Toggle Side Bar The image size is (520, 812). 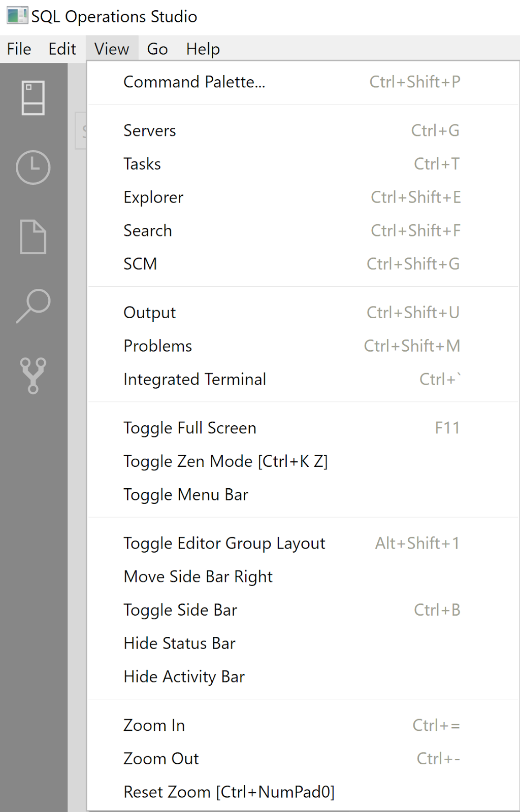pos(180,610)
